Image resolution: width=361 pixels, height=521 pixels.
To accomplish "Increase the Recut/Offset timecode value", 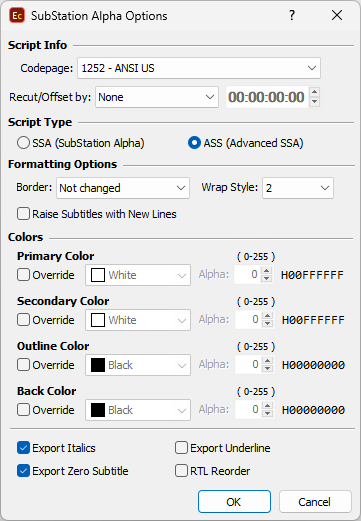I will coord(314,92).
